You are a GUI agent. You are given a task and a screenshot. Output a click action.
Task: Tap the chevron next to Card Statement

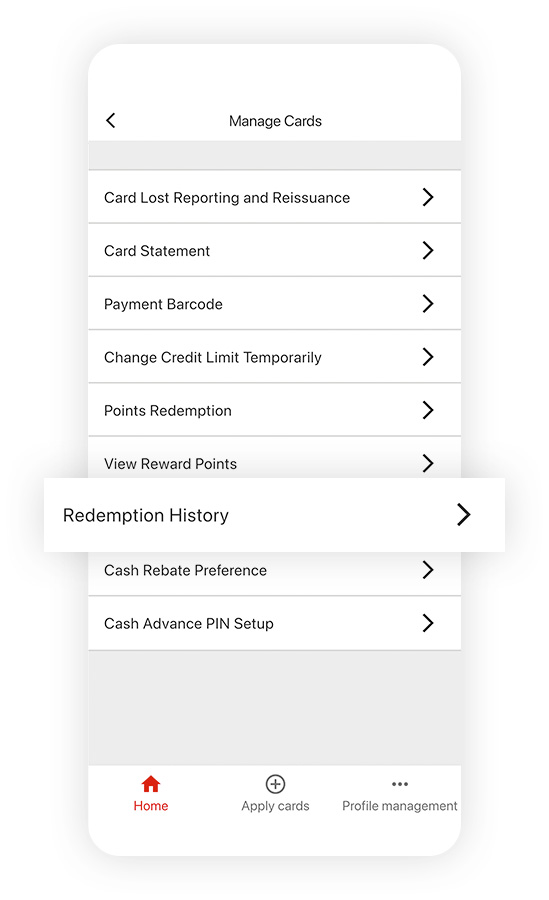tap(428, 250)
